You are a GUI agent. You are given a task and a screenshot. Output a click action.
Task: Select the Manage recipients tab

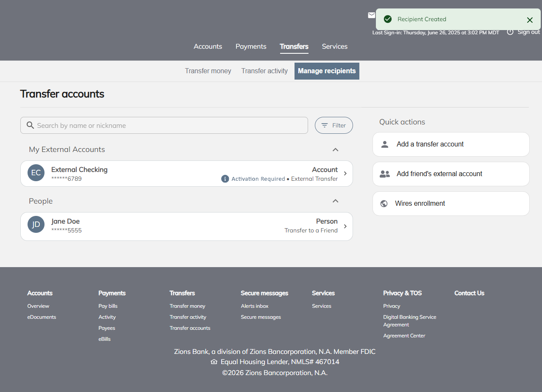[327, 71]
